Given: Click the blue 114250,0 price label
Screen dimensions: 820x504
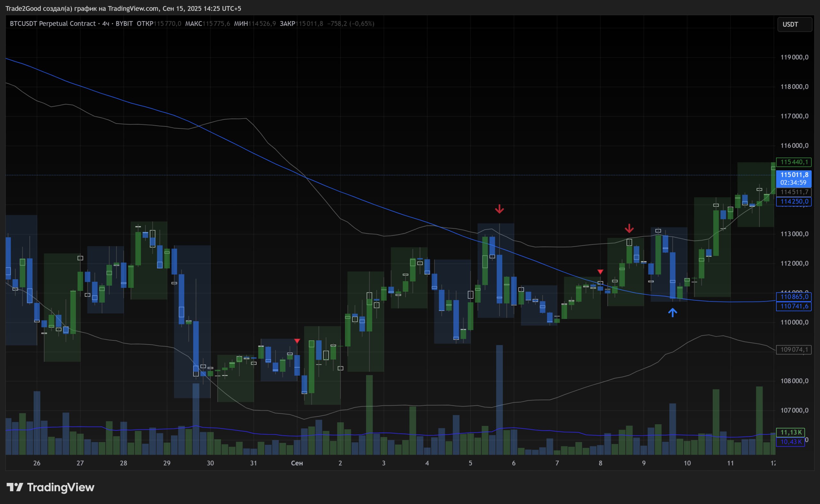Looking at the screenshot, I should pos(794,201).
